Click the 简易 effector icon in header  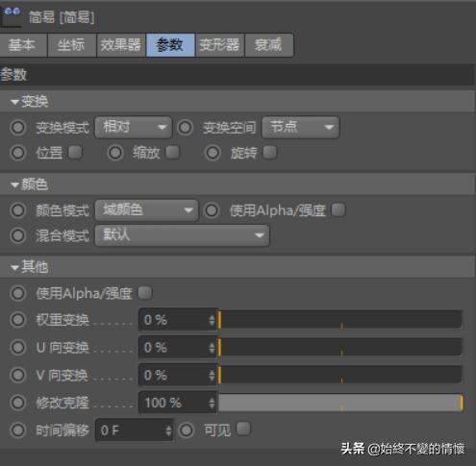[12, 16]
